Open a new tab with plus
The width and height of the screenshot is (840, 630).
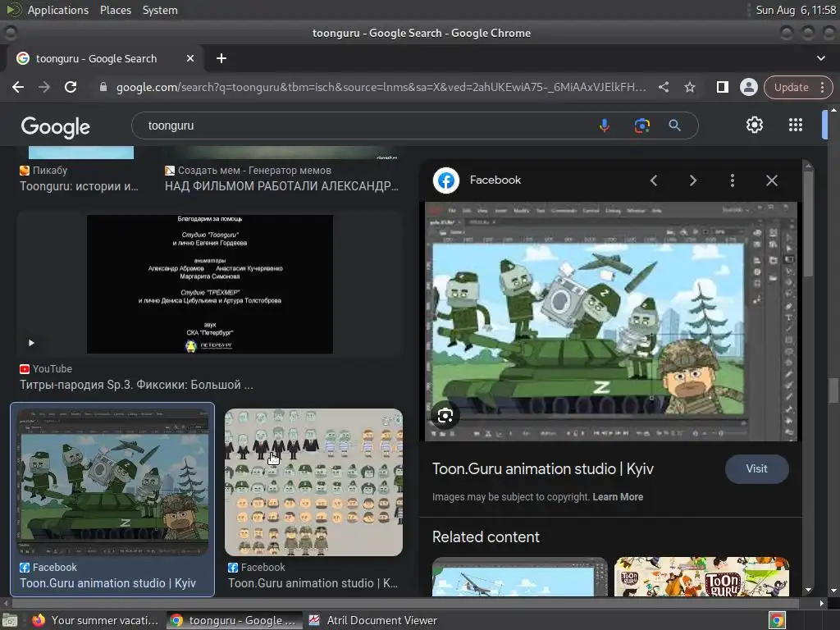click(221, 58)
